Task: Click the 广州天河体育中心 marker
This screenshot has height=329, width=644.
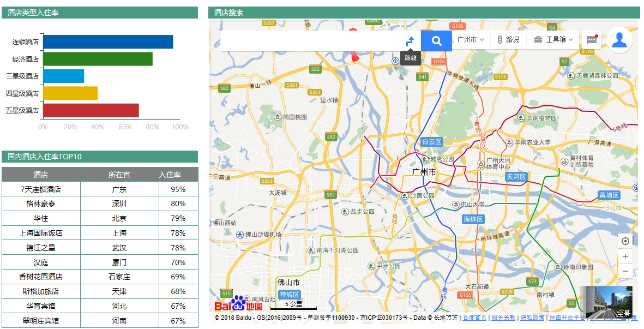Action: pos(480,164)
